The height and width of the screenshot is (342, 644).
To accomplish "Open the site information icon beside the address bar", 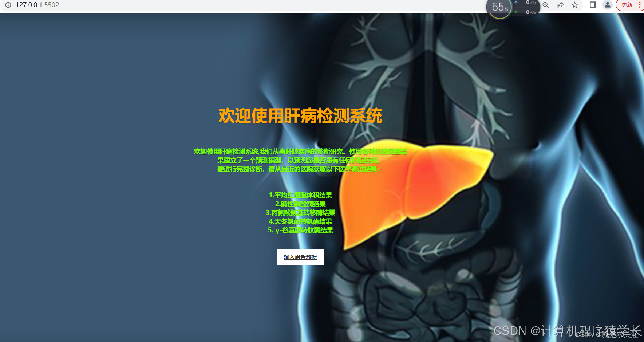I will pyautogui.click(x=8, y=5).
